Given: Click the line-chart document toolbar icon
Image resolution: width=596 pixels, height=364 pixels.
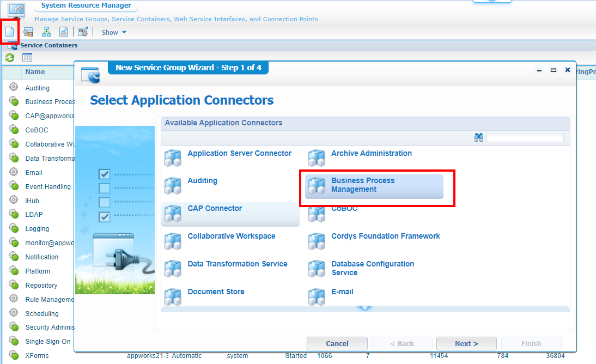Looking at the screenshot, I should (x=64, y=32).
